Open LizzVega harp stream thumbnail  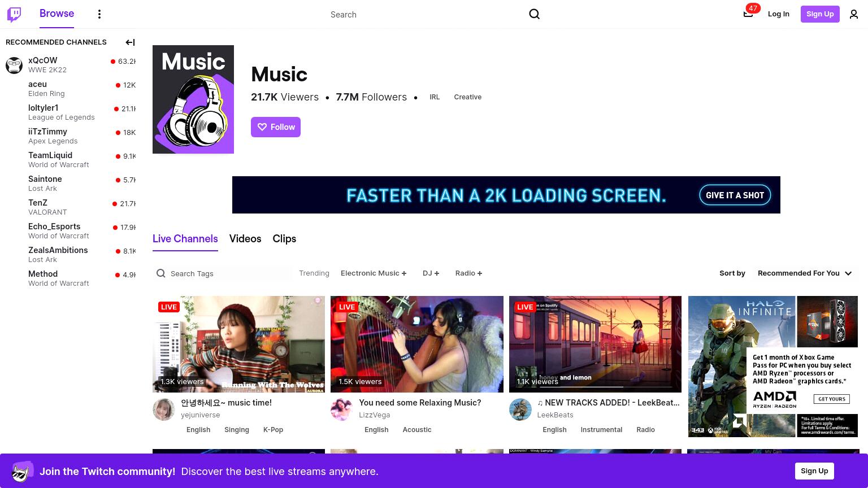417,344
